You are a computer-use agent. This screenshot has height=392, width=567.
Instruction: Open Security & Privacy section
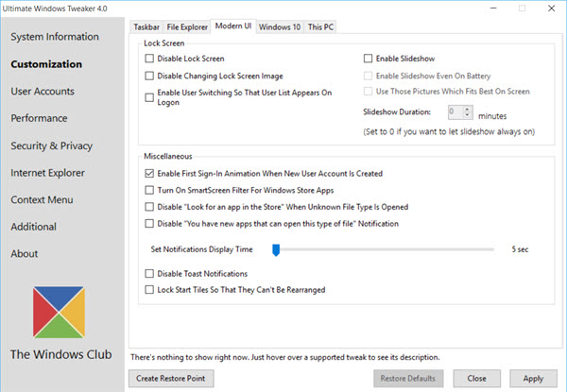[51, 145]
